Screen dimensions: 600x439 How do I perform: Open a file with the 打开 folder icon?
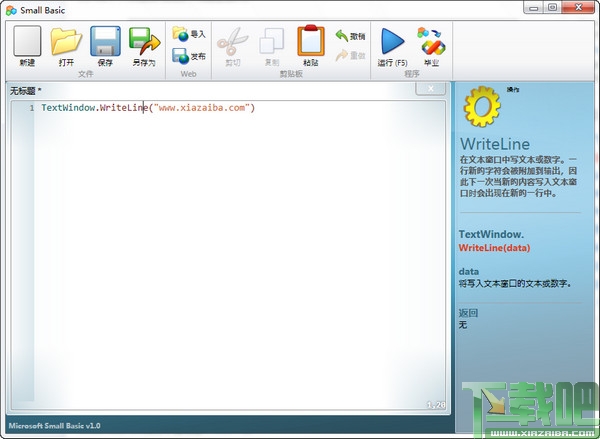pos(66,41)
